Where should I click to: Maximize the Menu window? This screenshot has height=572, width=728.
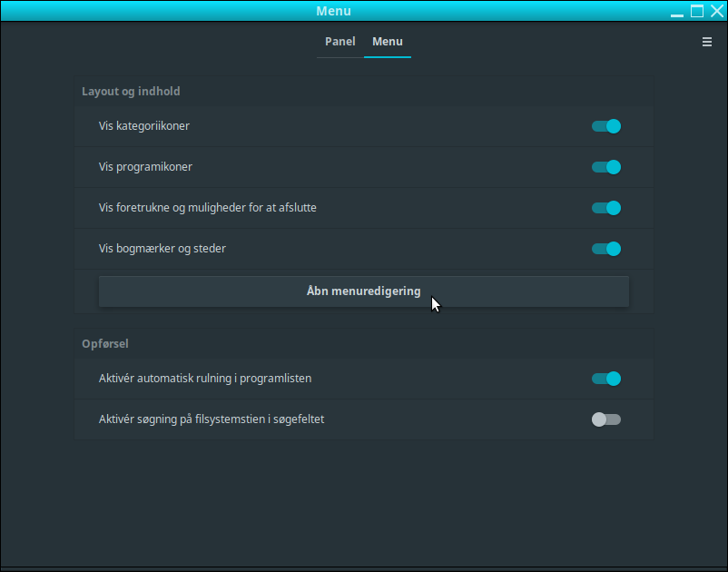(697, 11)
